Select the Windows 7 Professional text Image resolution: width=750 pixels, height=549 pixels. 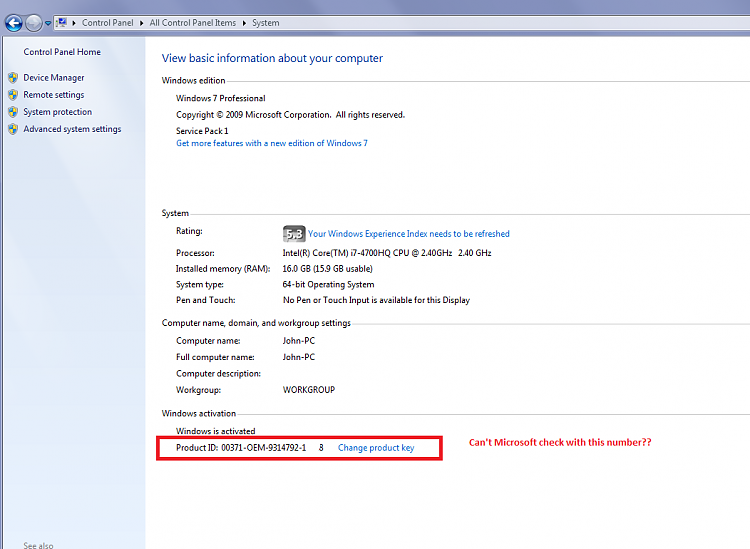tap(221, 98)
